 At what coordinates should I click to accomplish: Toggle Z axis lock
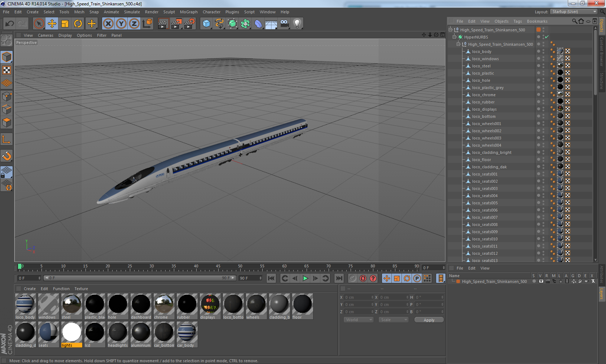point(134,24)
